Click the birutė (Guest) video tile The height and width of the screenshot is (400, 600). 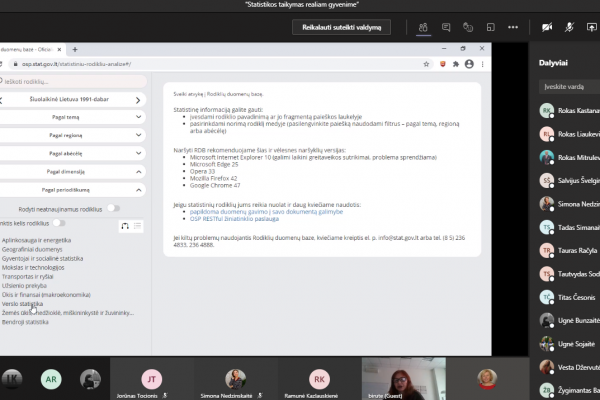404,379
